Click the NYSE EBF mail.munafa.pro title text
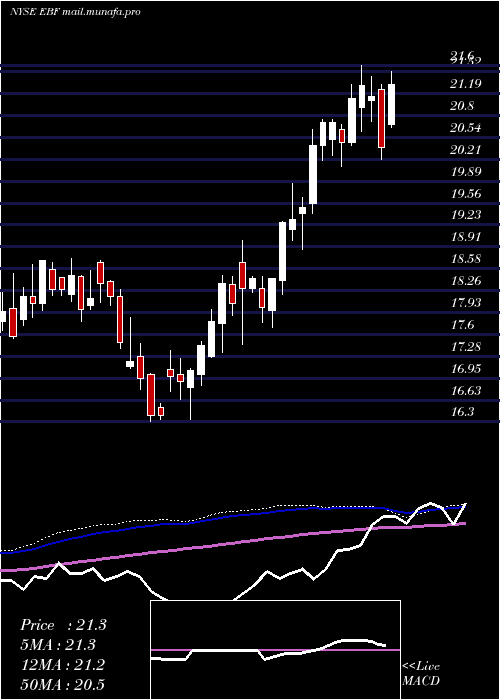This screenshot has height=700, width=500. (x=75, y=12)
